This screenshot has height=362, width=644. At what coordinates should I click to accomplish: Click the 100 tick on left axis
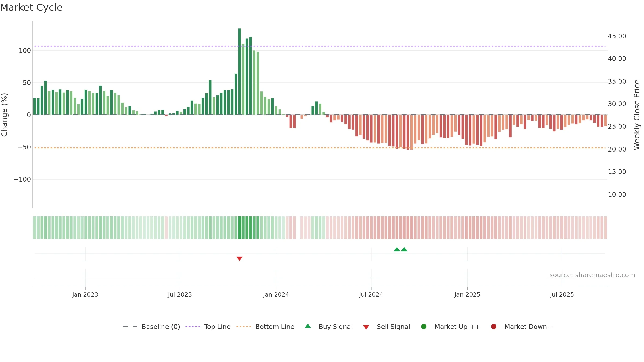point(25,50)
